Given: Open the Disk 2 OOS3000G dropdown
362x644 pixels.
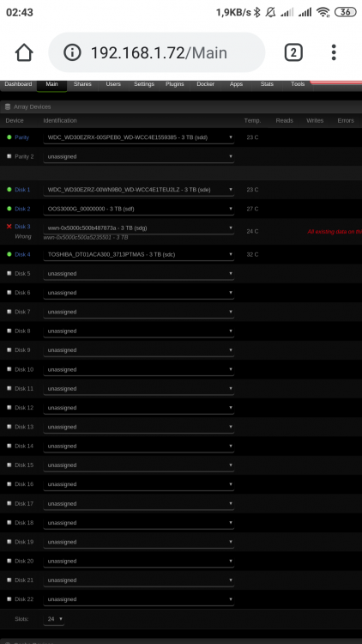Looking at the screenshot, I should (139, 209).
